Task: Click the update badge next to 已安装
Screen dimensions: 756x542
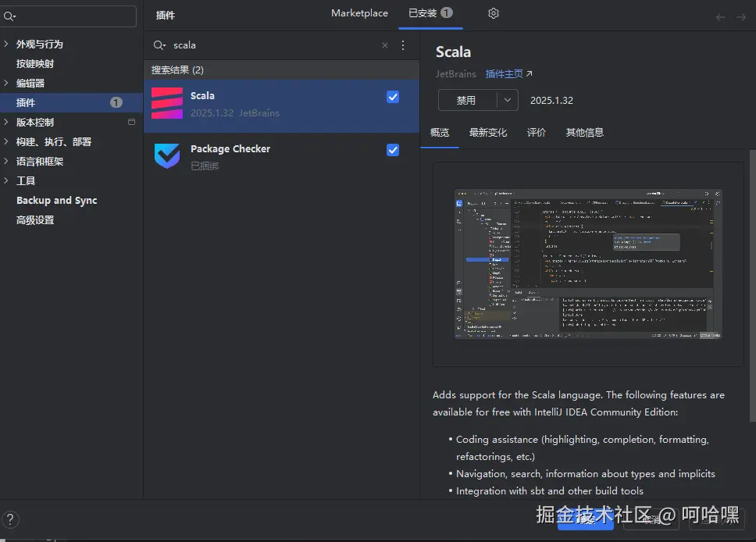Action: (447, 12)
